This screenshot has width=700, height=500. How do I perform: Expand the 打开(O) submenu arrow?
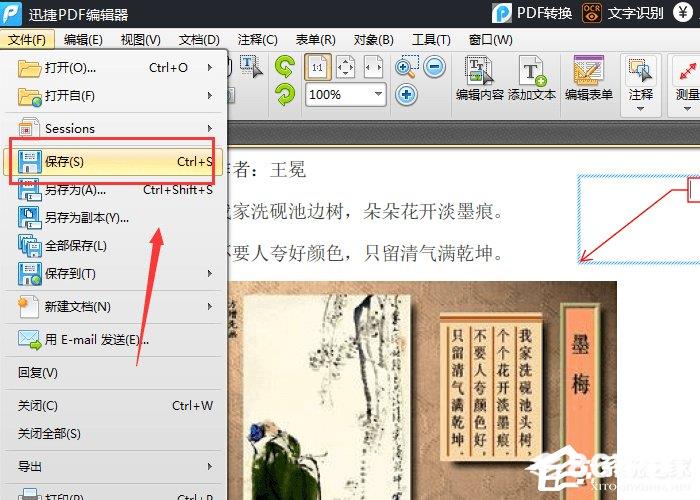click(210, 68)
